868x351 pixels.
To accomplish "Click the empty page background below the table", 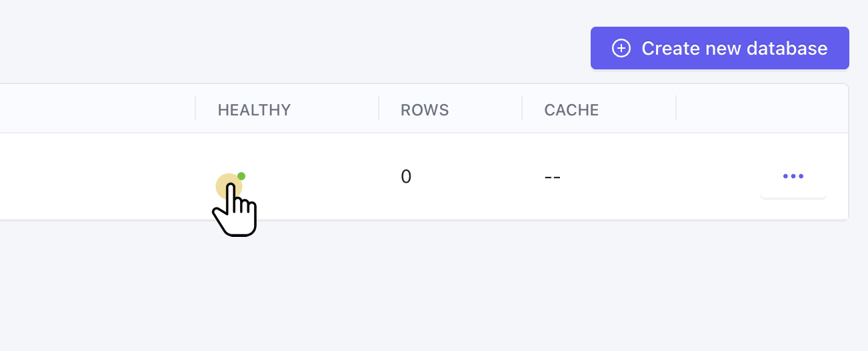I will coord(433,287).
